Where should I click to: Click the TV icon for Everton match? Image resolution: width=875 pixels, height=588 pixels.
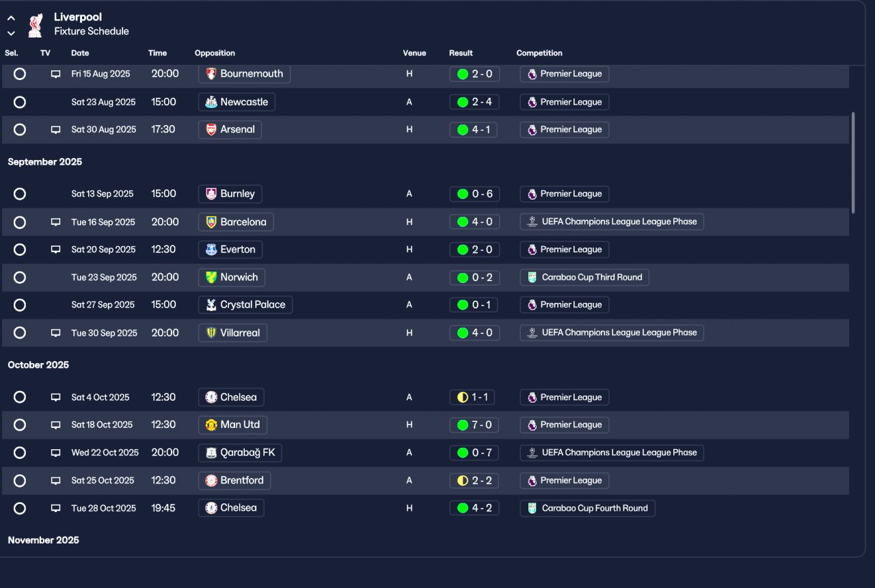[x=56, y=250]
